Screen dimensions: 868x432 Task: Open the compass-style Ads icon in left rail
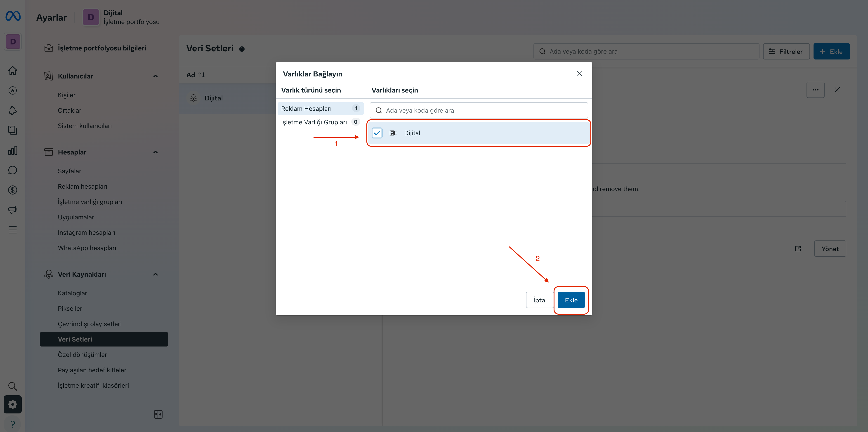12,90
